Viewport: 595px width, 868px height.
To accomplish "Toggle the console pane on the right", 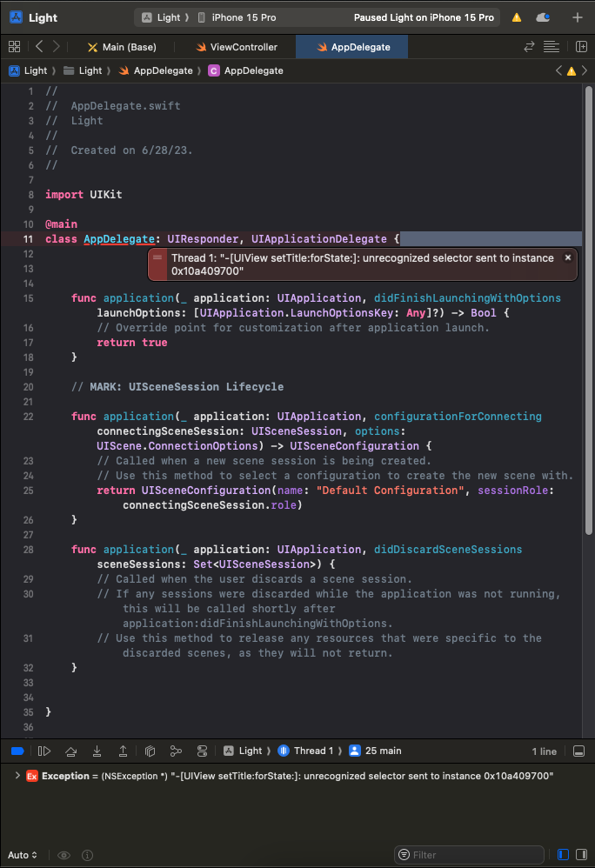I will [579, 855].
